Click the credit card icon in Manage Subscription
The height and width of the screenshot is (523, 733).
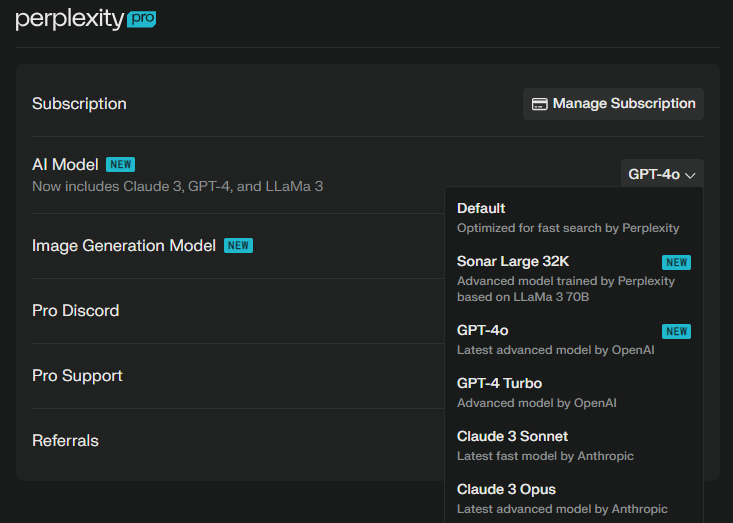539,104
